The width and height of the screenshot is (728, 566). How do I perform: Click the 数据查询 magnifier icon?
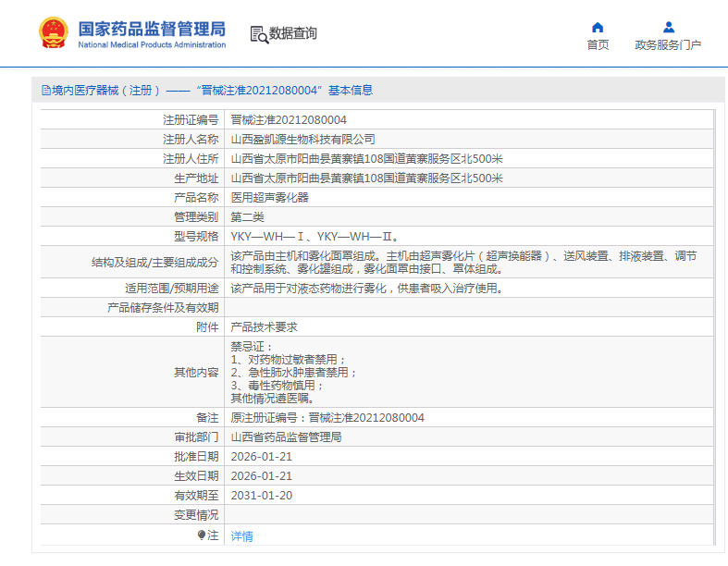259,34
